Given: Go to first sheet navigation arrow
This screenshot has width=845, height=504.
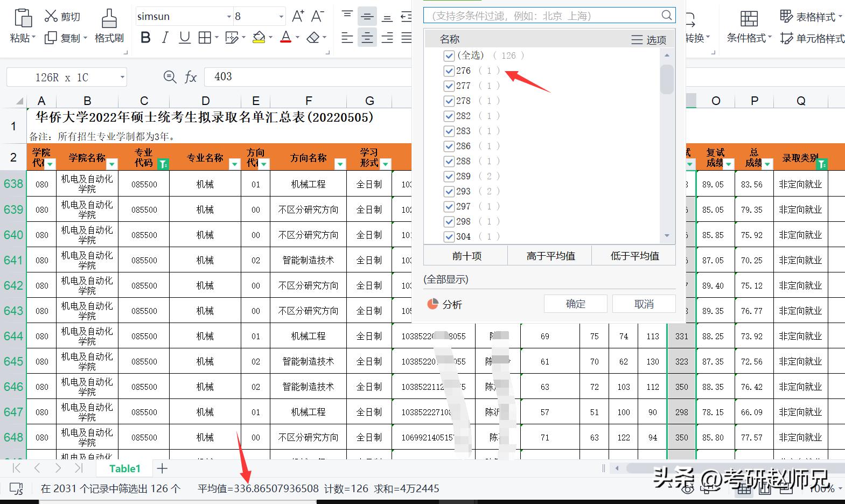Looking at the screenshot, I should coord(16,468).
